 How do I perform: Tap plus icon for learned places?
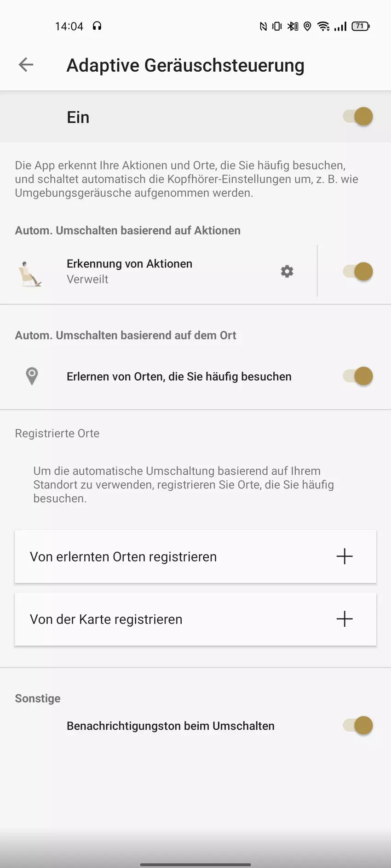(x=345, y=556)
